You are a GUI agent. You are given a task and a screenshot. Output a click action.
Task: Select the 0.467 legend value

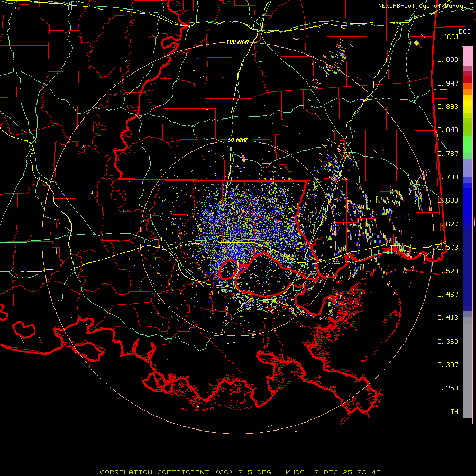click(x=448, y=295)
